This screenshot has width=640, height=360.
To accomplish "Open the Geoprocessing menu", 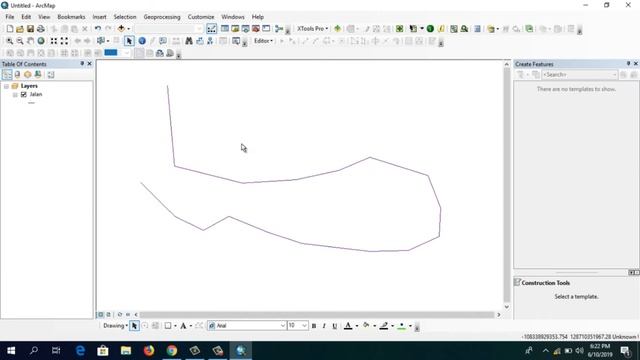I will [x=162, y=17].
